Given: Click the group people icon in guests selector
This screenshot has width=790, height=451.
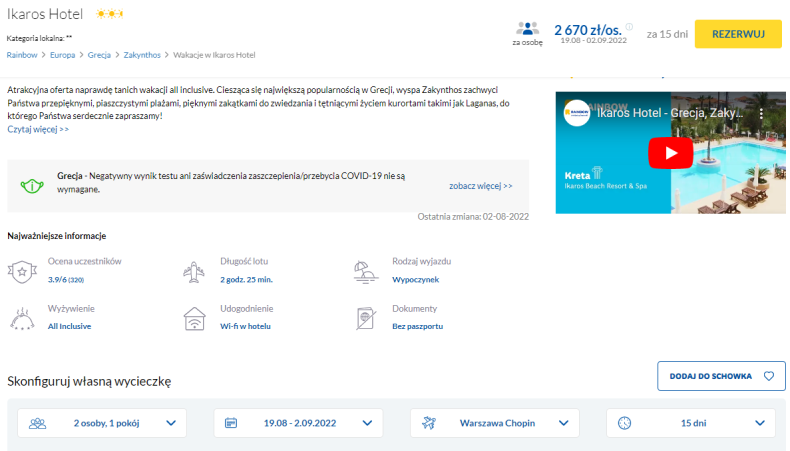Looking at the screenshot, I should (x=37, y=423).
